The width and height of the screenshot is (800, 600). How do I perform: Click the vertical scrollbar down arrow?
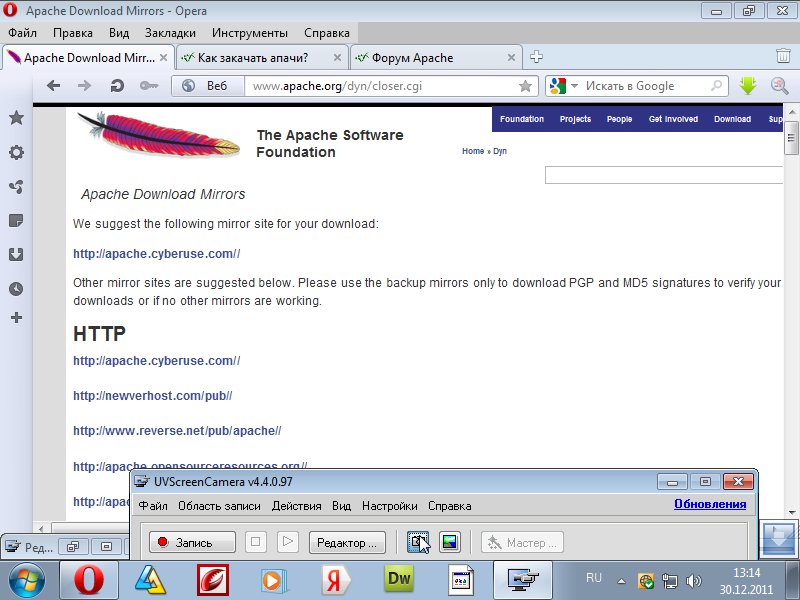791,512
